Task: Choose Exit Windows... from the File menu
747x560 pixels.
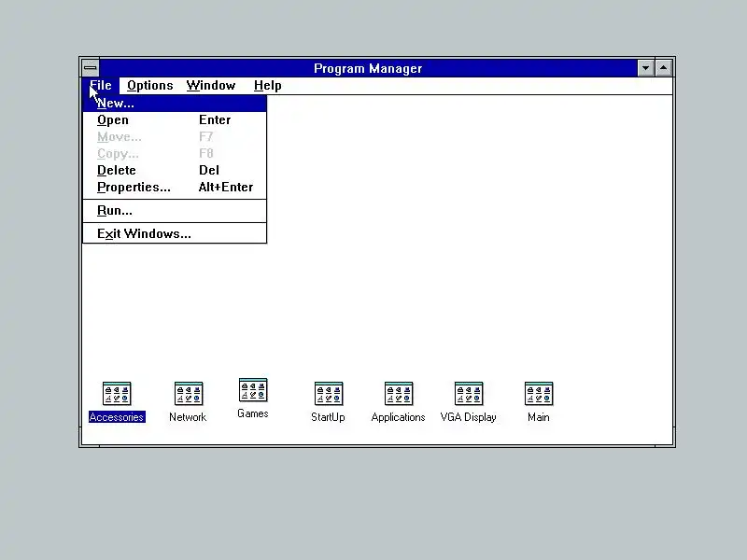Action: 175,234
